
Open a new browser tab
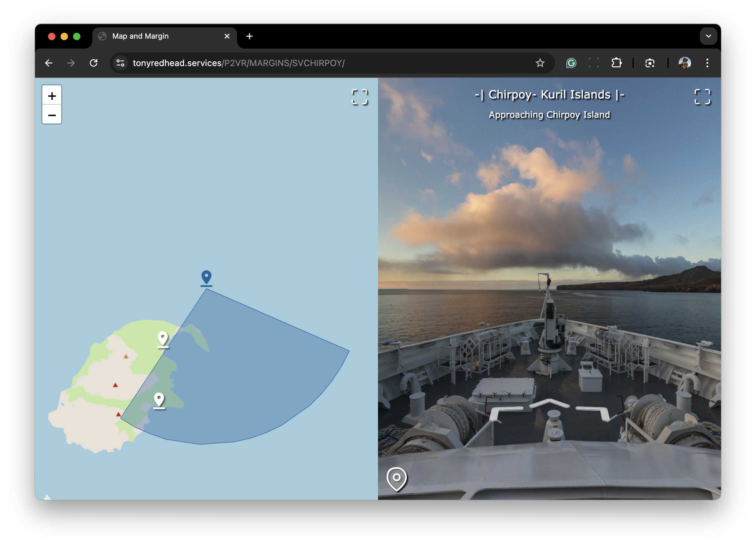pyautogui.click(x=249, y=36)
